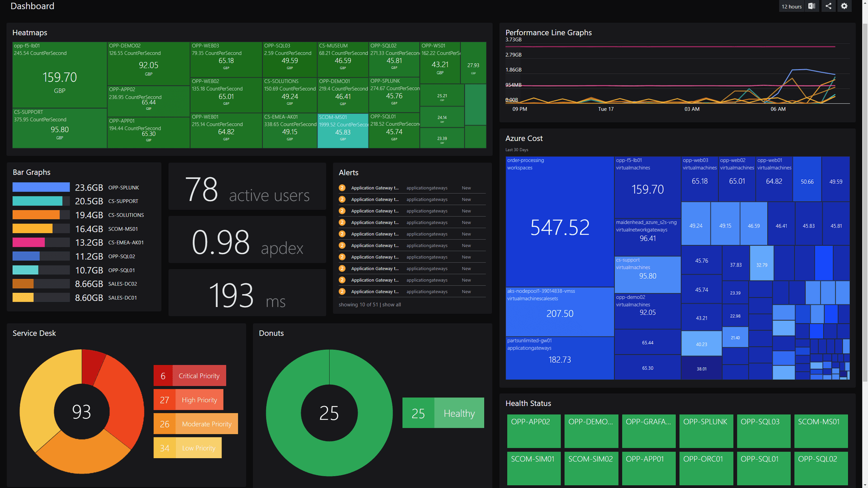This screenshot has height=488, width=868.
Task: Click the first alert's orange severity icon
Action: coord(342,188)
